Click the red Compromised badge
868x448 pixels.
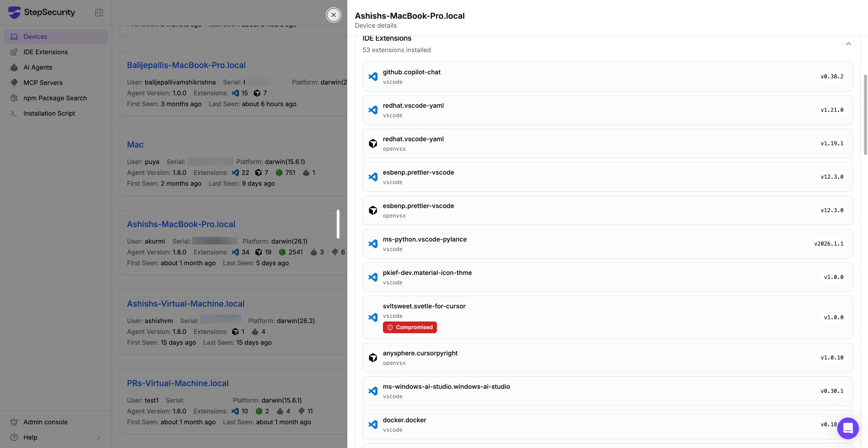pos(410,327)
